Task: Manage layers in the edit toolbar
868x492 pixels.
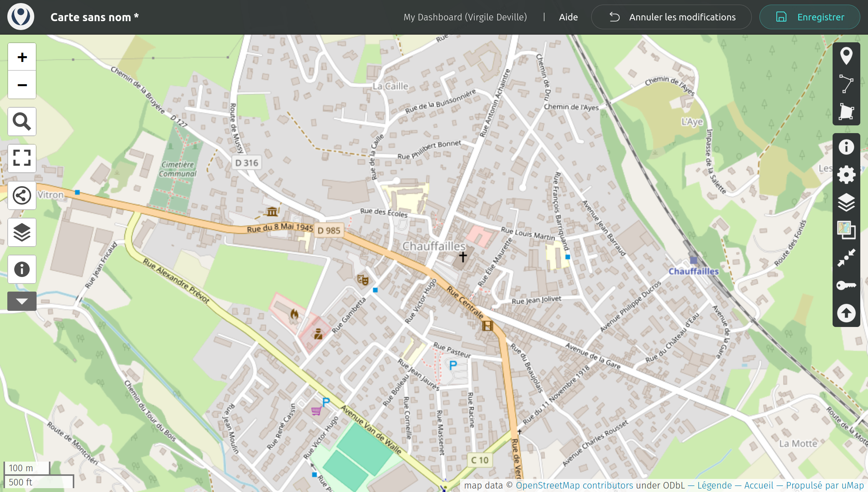Action: pyautogui.click(x=846, y=202)
